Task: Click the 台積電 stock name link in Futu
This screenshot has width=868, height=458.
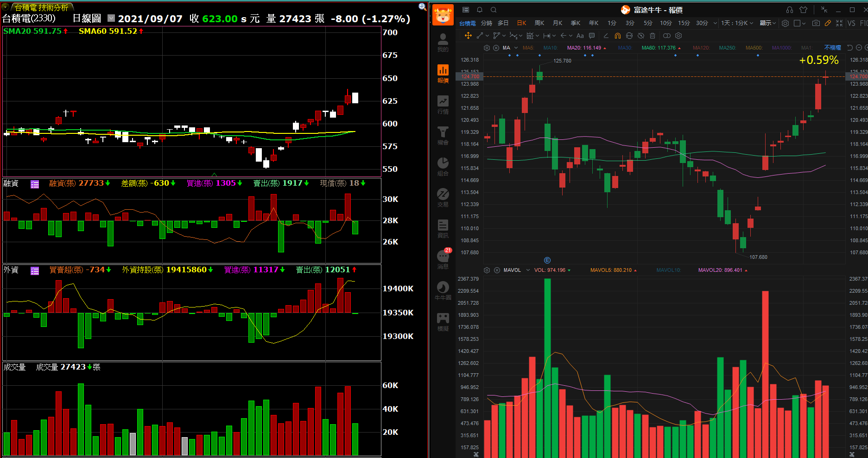Action: click(467, 23)
